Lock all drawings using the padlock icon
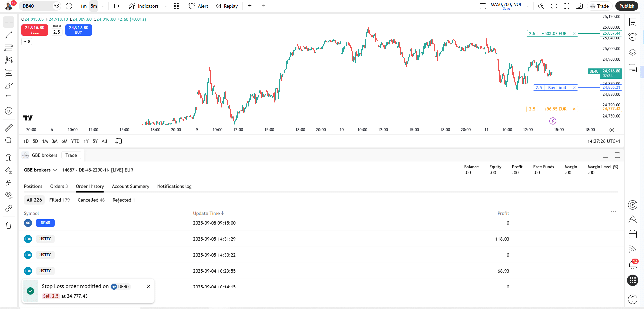 coord(8,183)
